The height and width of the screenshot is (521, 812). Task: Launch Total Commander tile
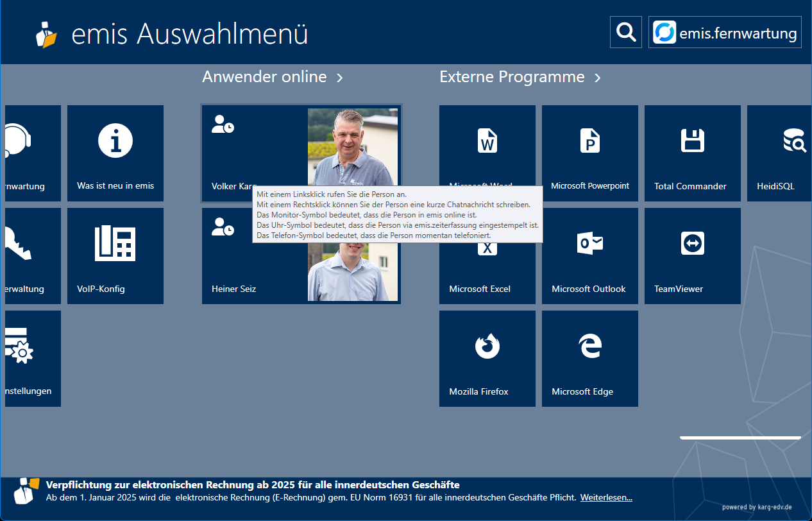pyautogui.click(x=693, y=153)
